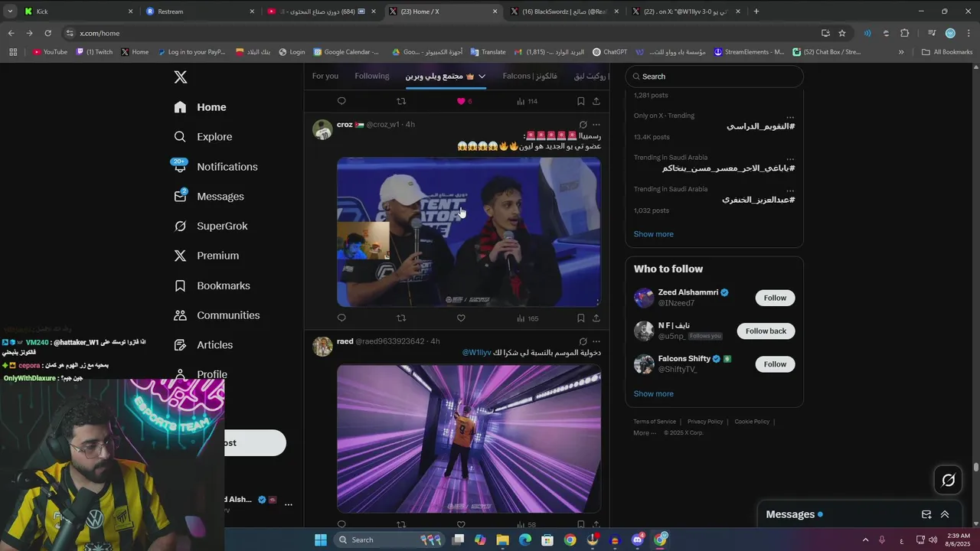Screen dimensions: 980x551
Task: Play croz's video thumbnail
Action: 469,232
